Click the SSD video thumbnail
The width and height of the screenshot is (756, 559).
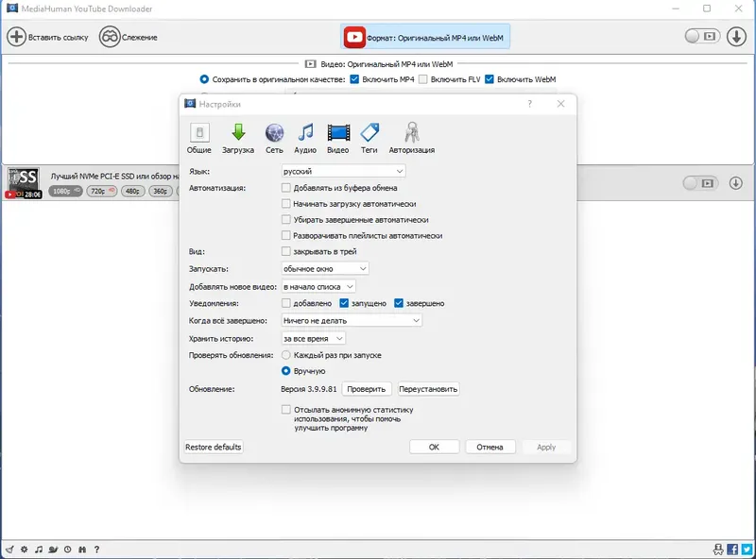[23, 182]
